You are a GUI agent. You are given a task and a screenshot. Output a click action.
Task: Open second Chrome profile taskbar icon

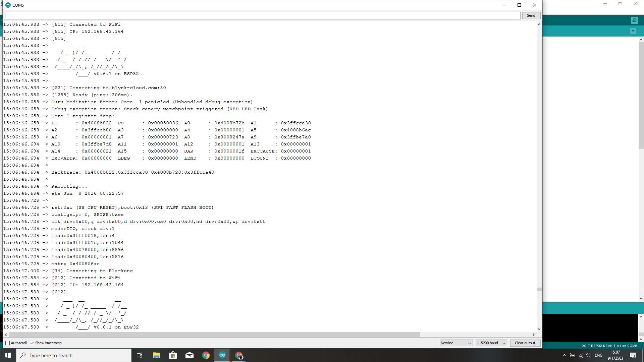[239, 355]
